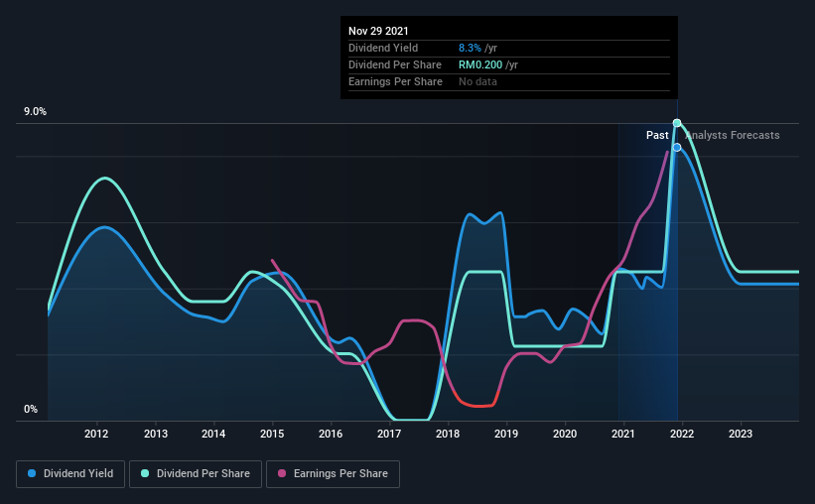The width and height of the screenshot is (815, 504).
Task: Click the 8.3% dividend yield tooltip value
Action: click(470, 48)
